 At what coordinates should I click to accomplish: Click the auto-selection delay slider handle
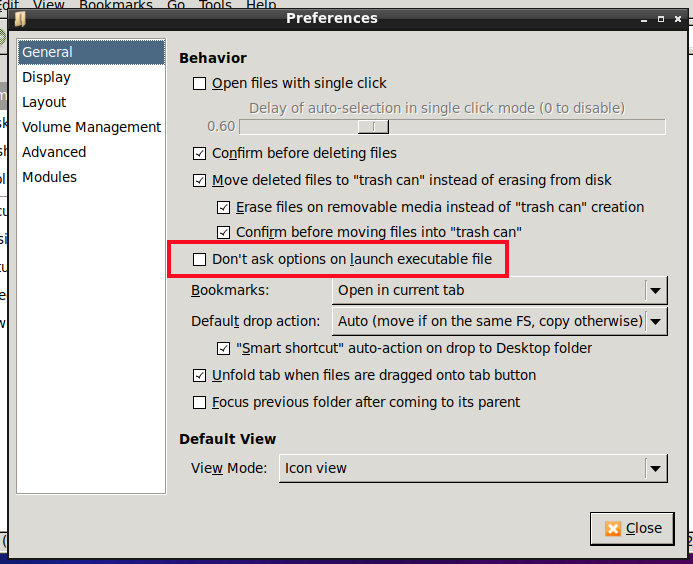click(x=373, y=127)
